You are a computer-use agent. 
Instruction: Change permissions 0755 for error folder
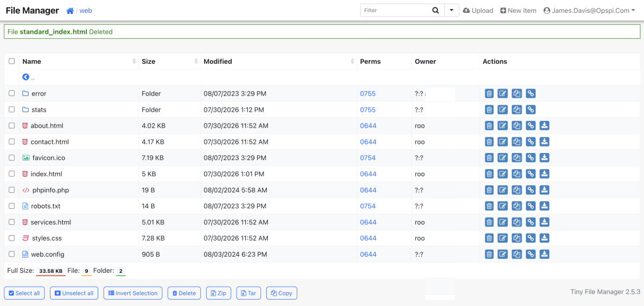click(x=368, y=94)
